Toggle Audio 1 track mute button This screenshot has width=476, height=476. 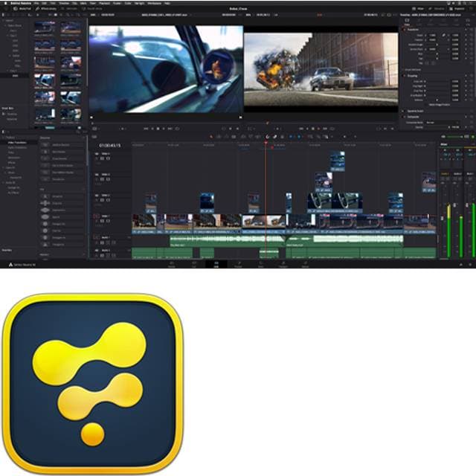tap(114, 242)
